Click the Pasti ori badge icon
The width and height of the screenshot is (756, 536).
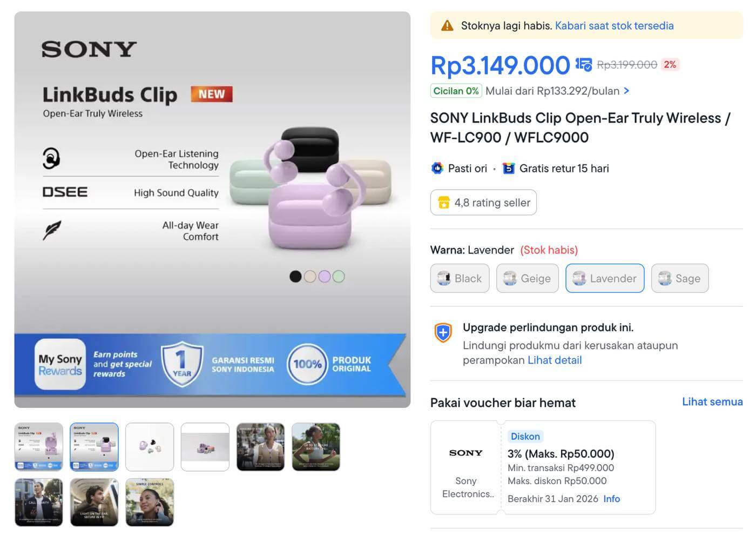(437, 169)
